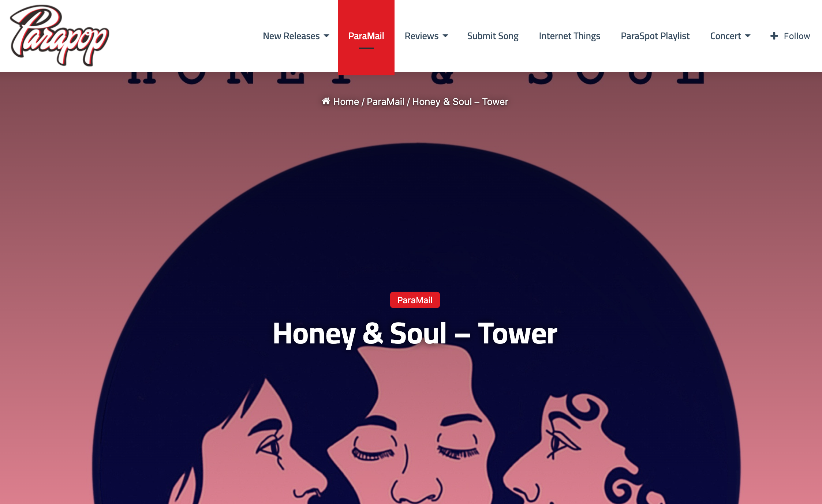
Task: Click the plus icon beside Follow
Action: tap(774, 36)
